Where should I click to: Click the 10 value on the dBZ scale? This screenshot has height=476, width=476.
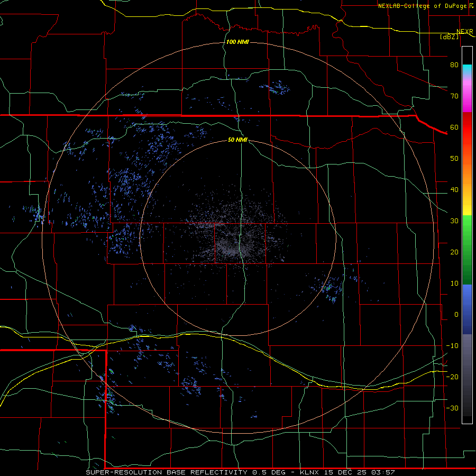click(454, 283)
